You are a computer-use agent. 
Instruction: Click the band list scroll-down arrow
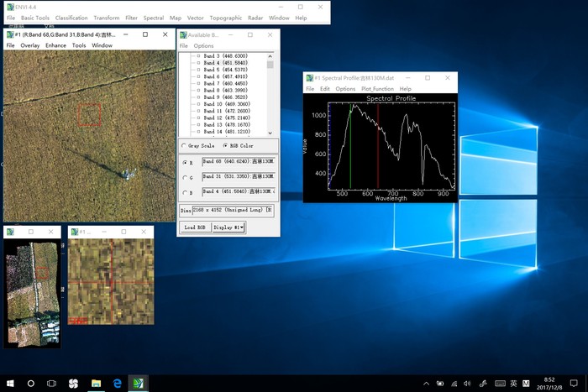pyautogui.click(x=270, y=133)
